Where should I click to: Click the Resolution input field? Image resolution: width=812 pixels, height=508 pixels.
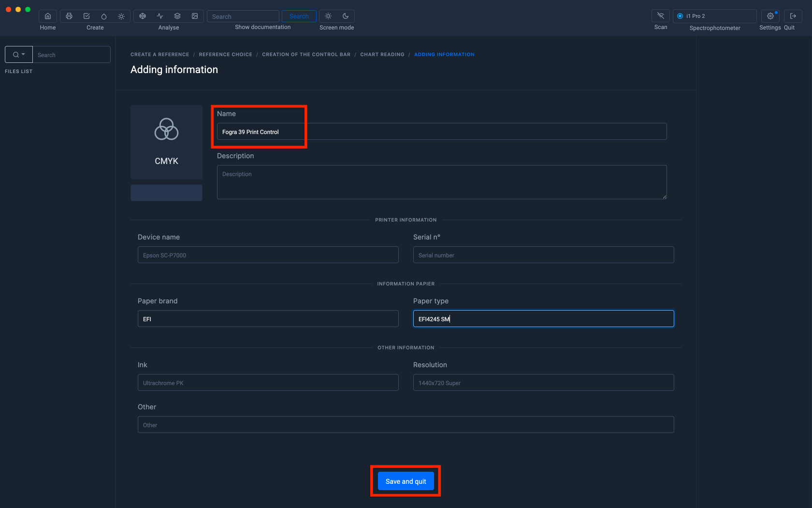544,383
